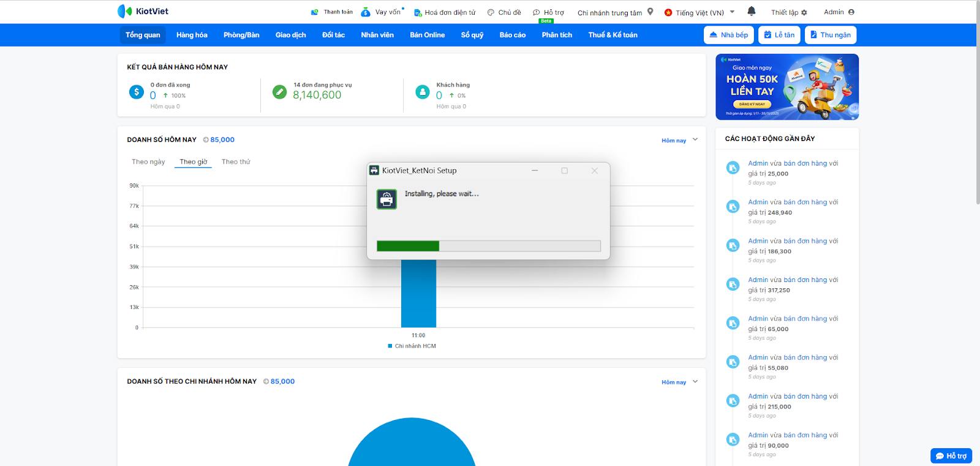Click the Hoàn 50K promotional banner
This screenshot has height=466, width=980.
pyautogui.click(x=786, y=87)
